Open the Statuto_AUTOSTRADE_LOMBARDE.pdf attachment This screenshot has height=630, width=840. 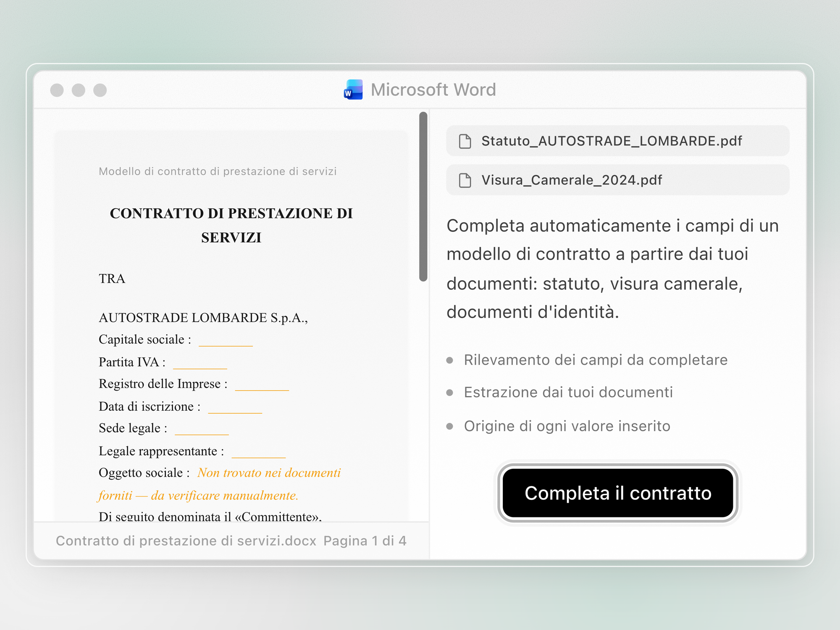618,141
